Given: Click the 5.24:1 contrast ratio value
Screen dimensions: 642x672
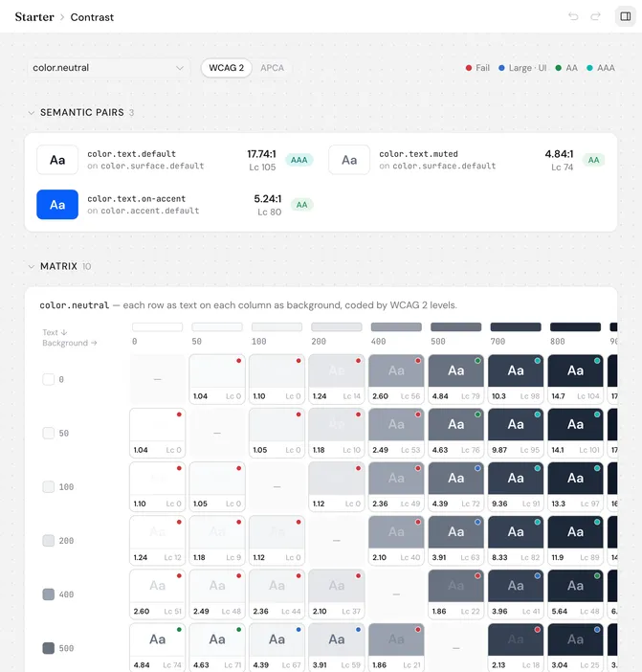Looking at the screenshot, I should point(268,199).
